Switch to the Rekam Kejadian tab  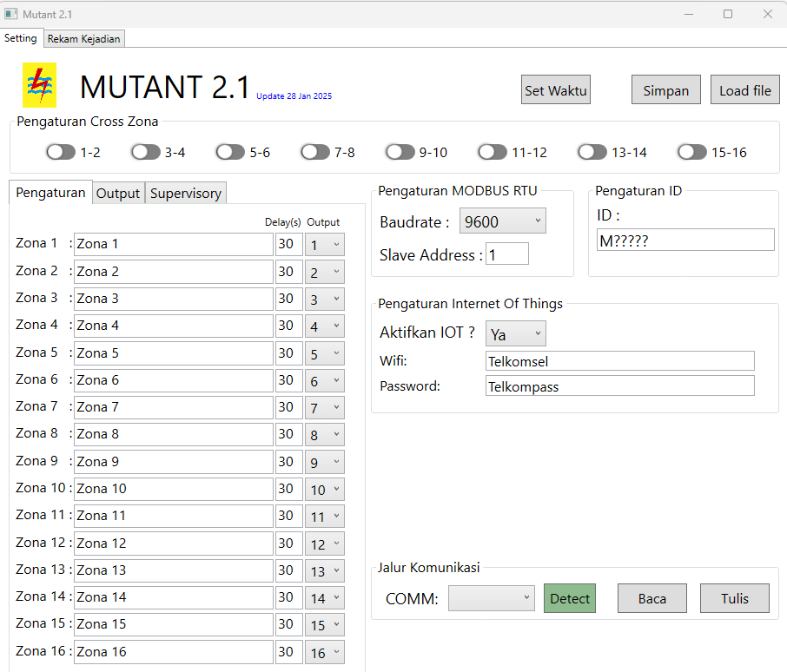pos(83,38)
